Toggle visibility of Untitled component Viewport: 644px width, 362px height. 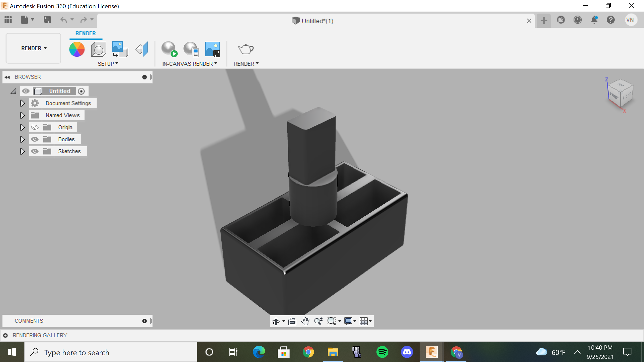(25, 91)
